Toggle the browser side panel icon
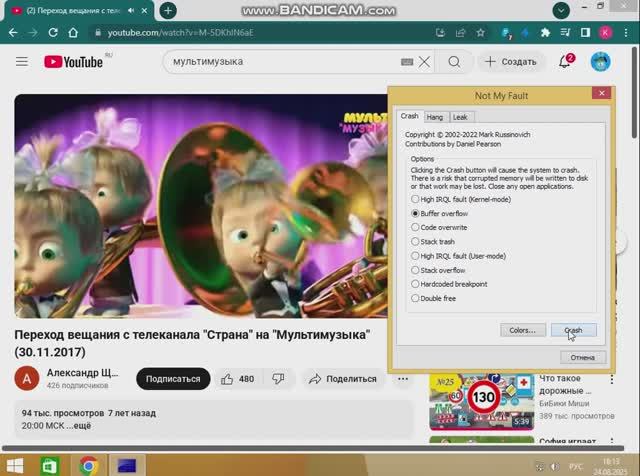Viewport: 640px width, 476px height. click(585, 33)
